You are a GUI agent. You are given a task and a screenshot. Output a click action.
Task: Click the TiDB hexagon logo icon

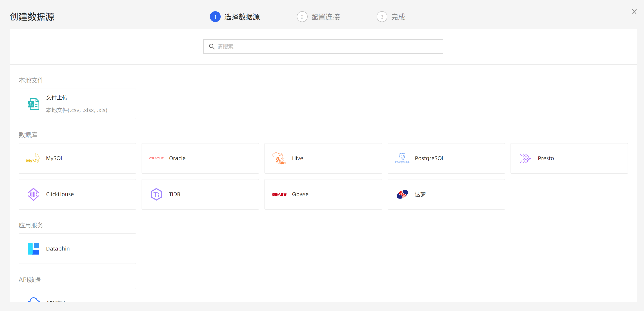point(156,195)
